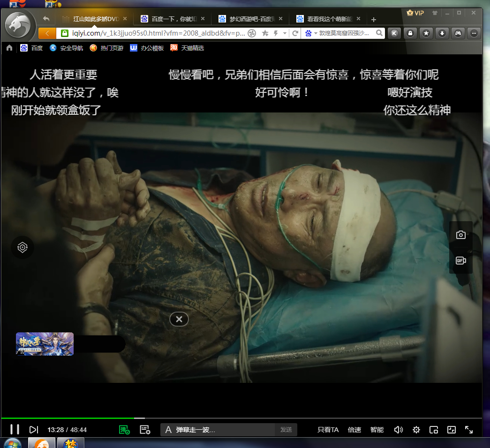Viewport: 490px width, 448px height.
Task: Open the Windows Start menu
Action: [13, 444]
